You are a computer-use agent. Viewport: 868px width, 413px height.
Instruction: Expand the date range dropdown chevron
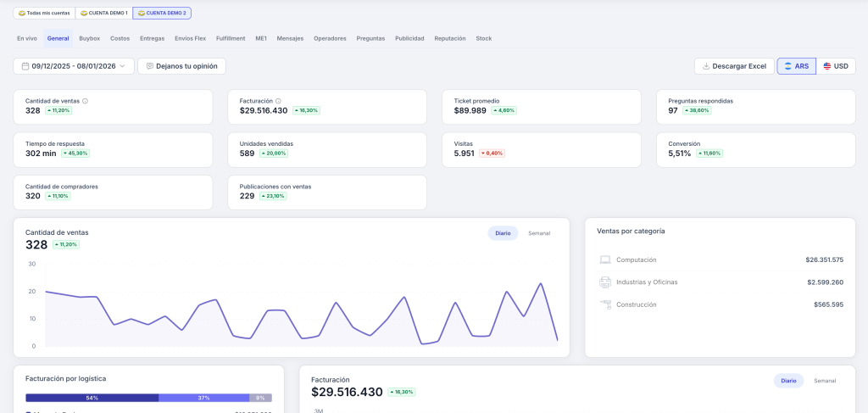(x=123, y=66)
